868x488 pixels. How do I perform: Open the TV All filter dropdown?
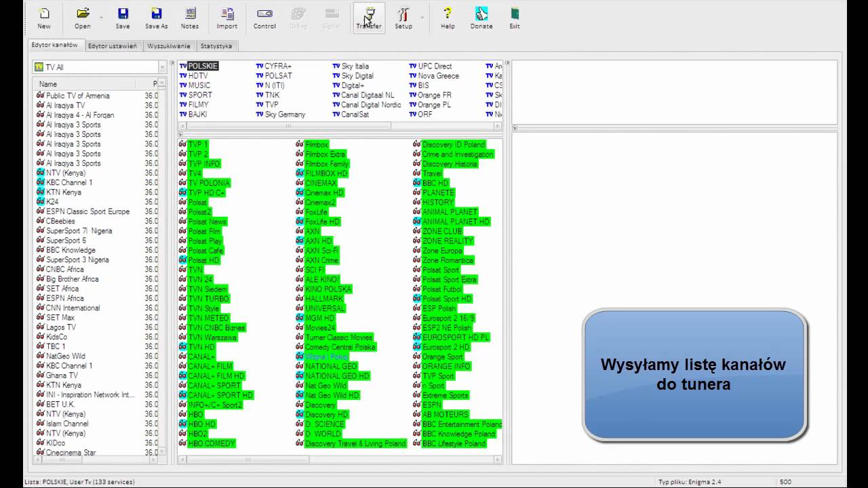(162, 67)
